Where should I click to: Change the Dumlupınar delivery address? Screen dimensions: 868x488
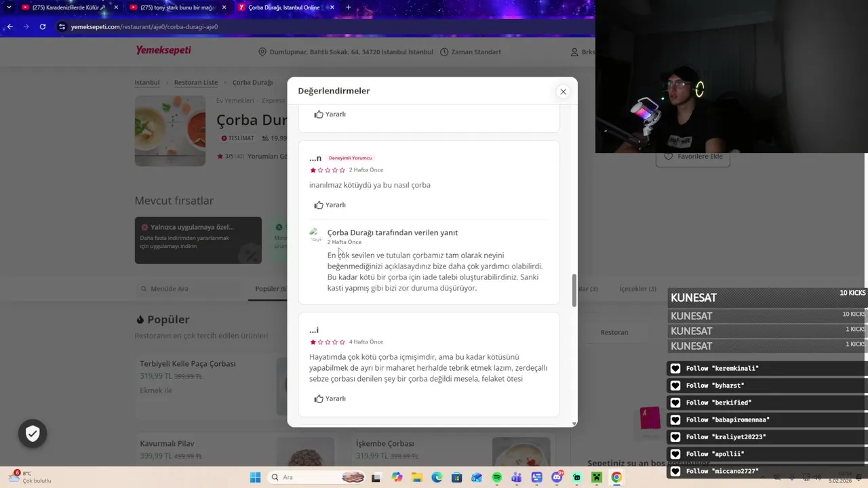[346, 52]
